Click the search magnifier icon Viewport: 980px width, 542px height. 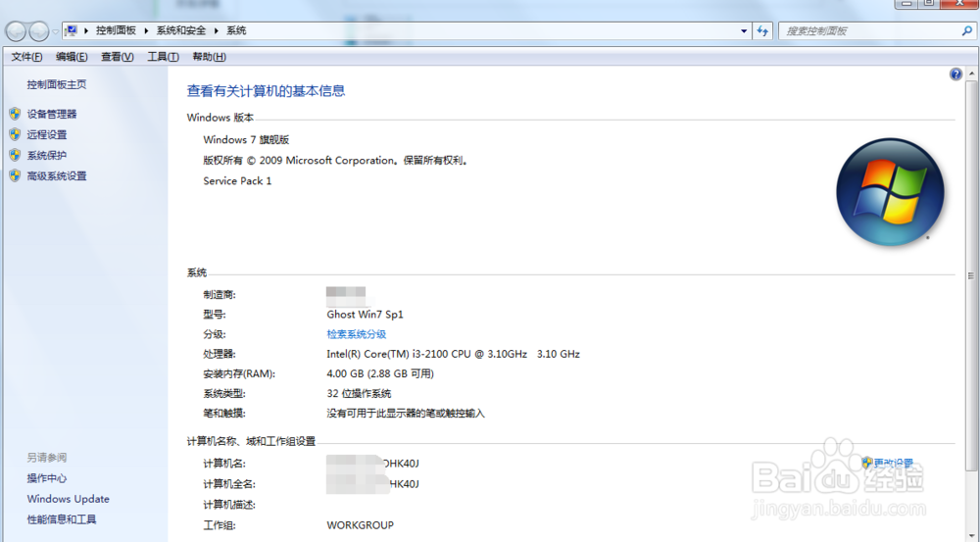click(x=966, y=30)
